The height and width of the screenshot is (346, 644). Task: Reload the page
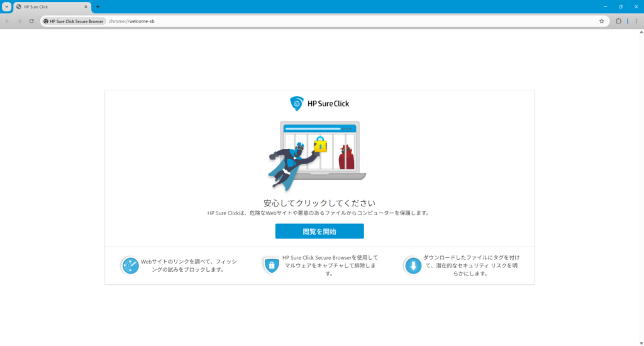pos(31,21)
